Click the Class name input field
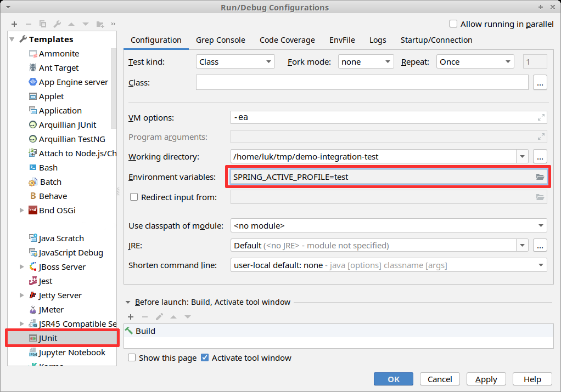561x392 pixels. [362, 83]
